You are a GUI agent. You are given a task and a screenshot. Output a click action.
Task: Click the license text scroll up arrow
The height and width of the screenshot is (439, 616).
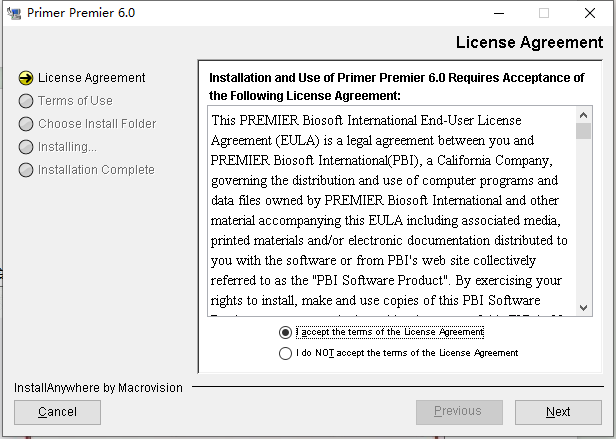click(583, 115)
